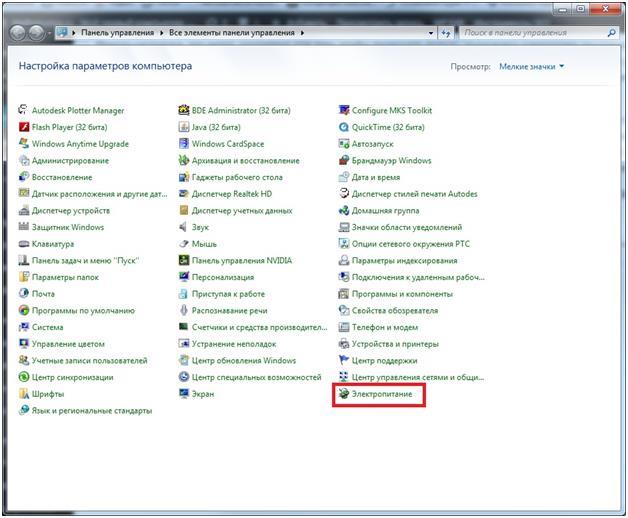Expand the address bar history dropdown arrow

point(431,33)
